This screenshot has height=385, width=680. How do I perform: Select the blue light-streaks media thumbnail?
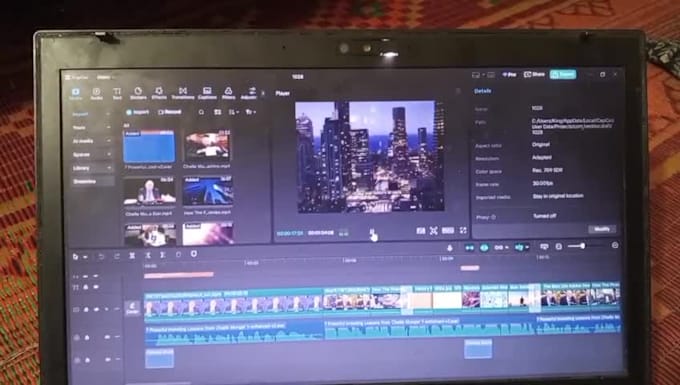(207, 191)
